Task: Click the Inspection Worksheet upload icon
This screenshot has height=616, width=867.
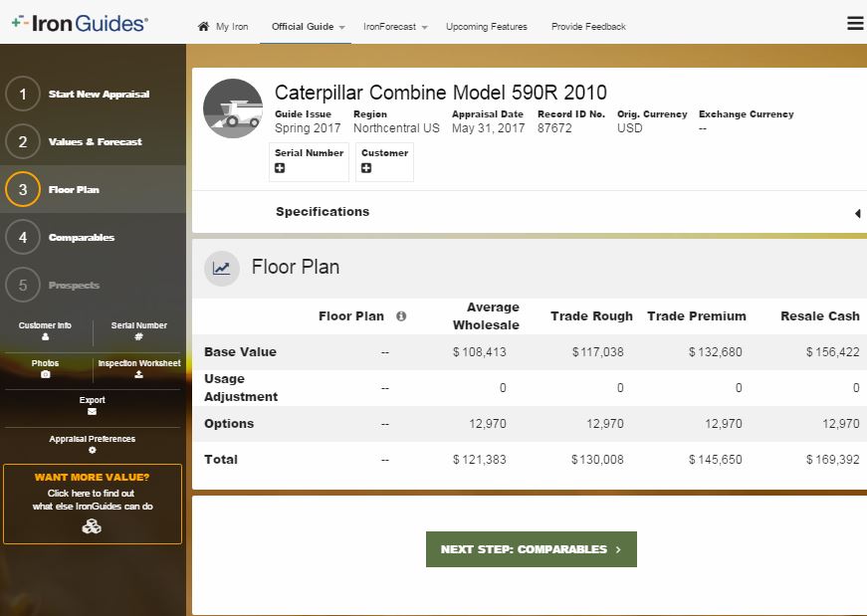Action: (138, 374)
